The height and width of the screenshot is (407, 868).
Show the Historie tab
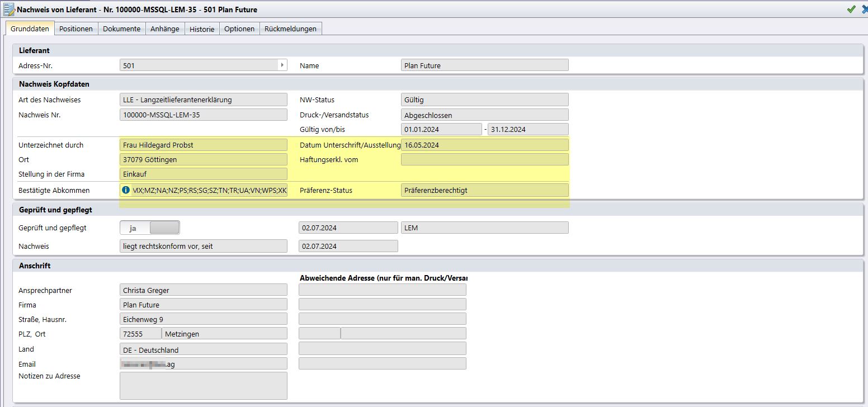point(202,29)
